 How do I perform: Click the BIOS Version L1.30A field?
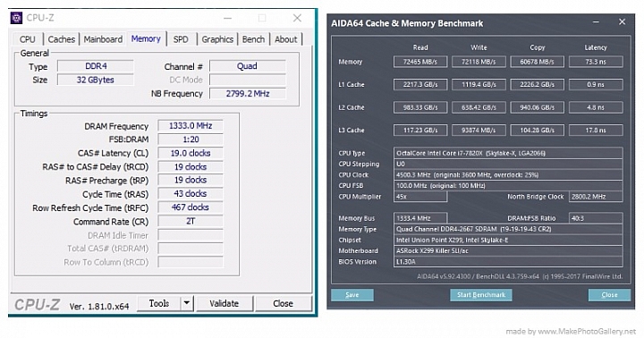[508, 262]
